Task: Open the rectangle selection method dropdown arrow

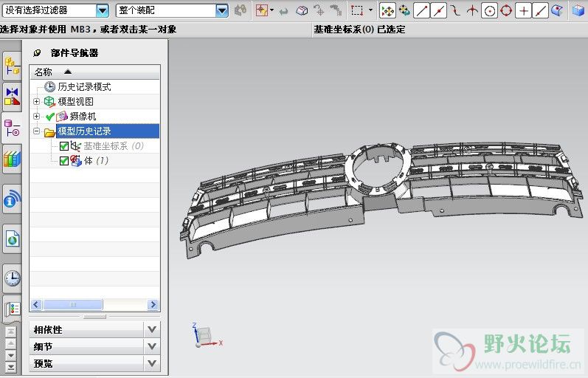Action: pyautogui.click(x=370, y=10)
